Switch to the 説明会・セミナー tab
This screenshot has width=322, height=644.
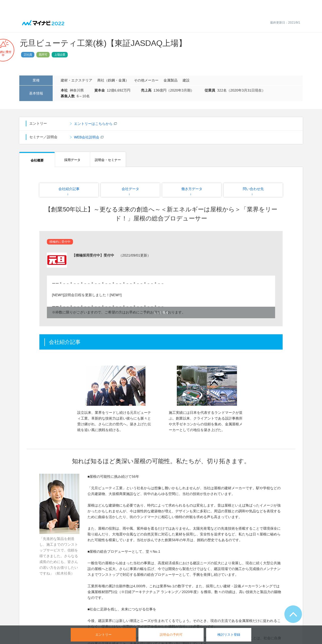click(x=108, y=160)
